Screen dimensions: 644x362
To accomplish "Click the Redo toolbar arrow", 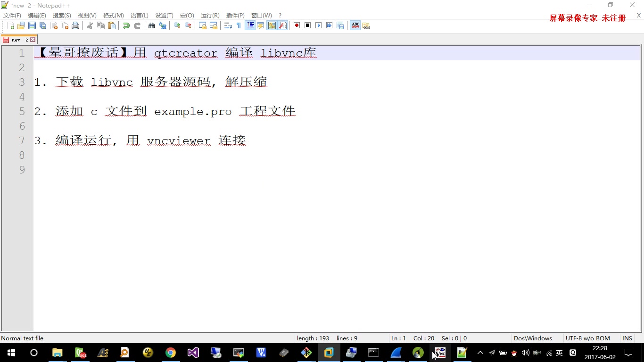I will click(x=137, y=25).
